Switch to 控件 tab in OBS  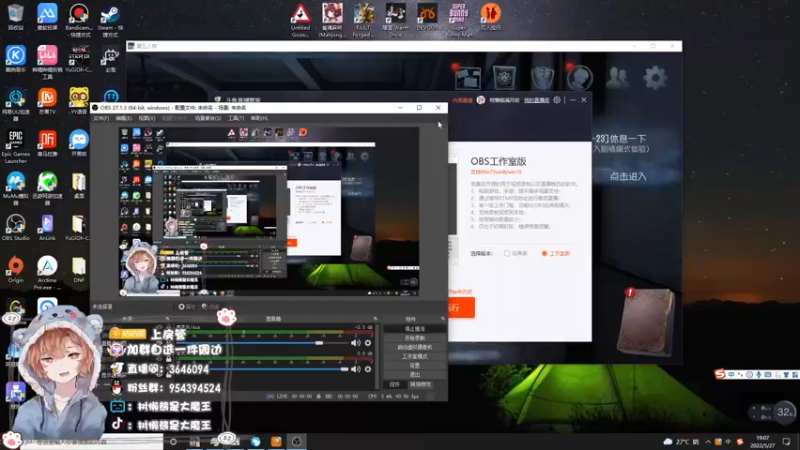[394, 385]
